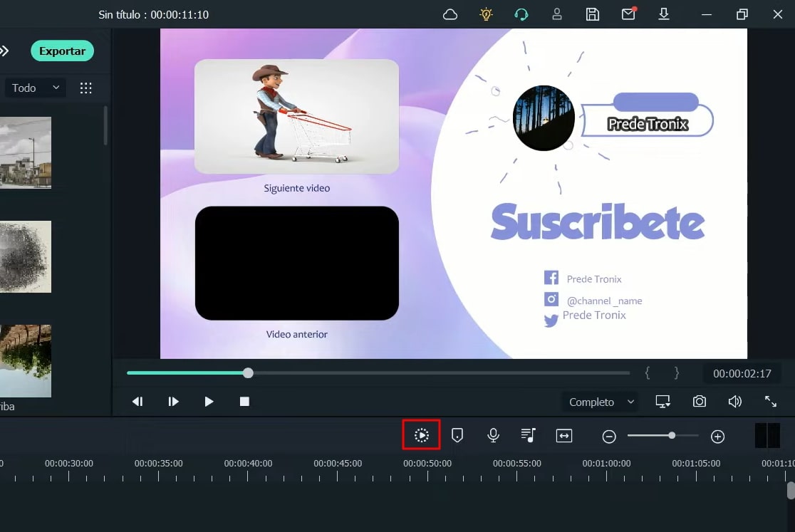Click timeline ruler at 00:00:50:00
Screen dimensions: 795x532
(427, 464)
